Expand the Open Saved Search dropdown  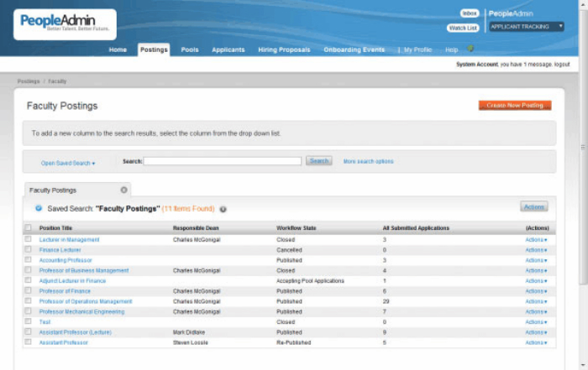point(68,163)
